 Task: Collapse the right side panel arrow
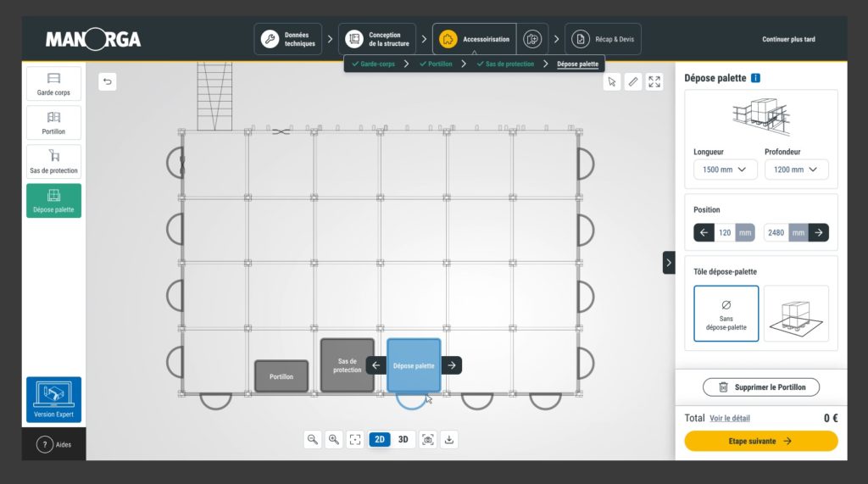click(x=669, y=263)
